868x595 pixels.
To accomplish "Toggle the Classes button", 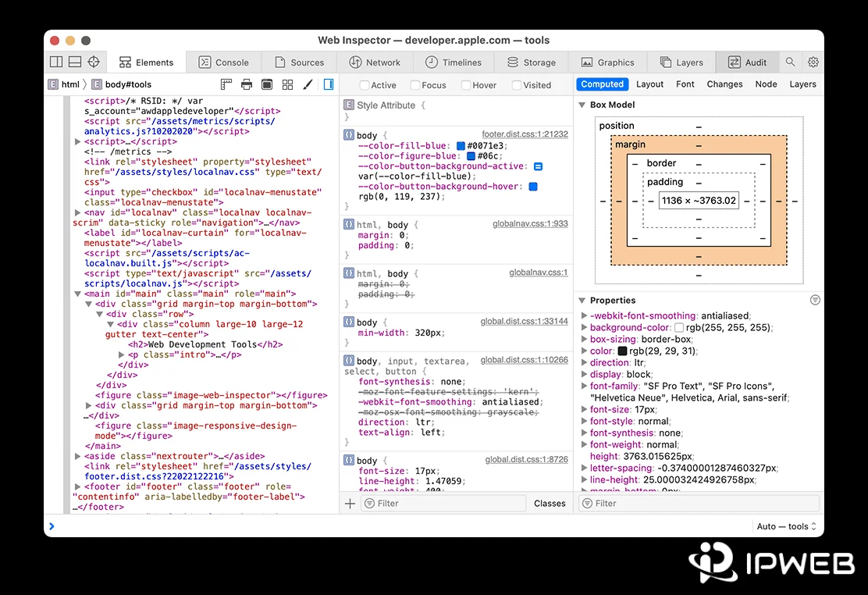I will tap(550, 504).
